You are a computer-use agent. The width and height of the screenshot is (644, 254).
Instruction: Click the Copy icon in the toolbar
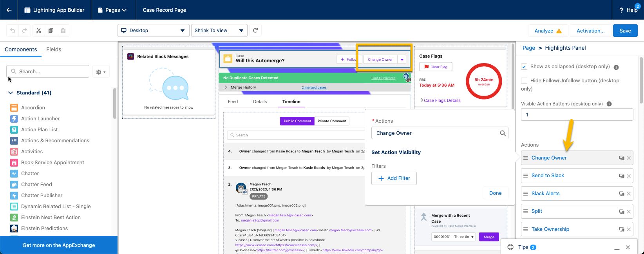51,31
